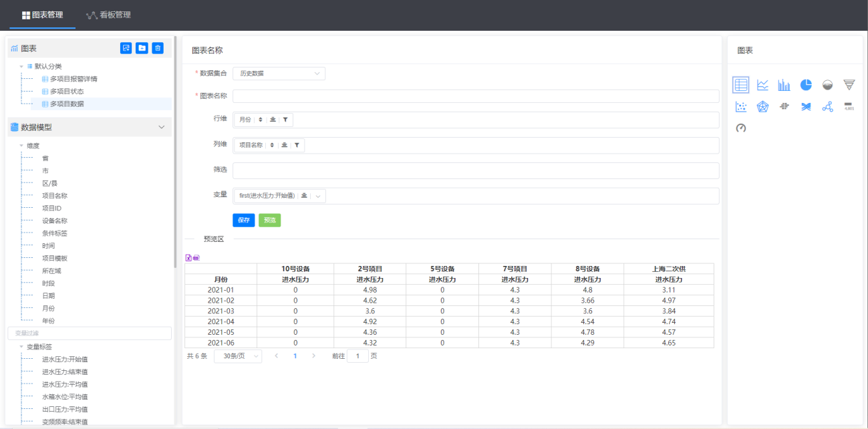Click the filter icon on 月份 row dimension
Screen dimensions: 868x429
click(x=285, y=120)
